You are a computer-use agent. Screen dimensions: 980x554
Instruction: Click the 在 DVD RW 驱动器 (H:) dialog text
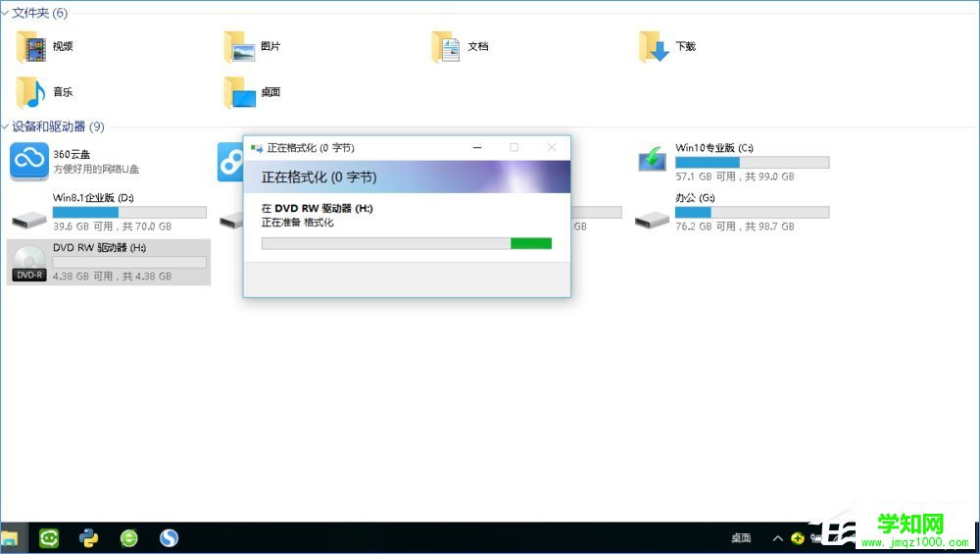coord(317,208)
